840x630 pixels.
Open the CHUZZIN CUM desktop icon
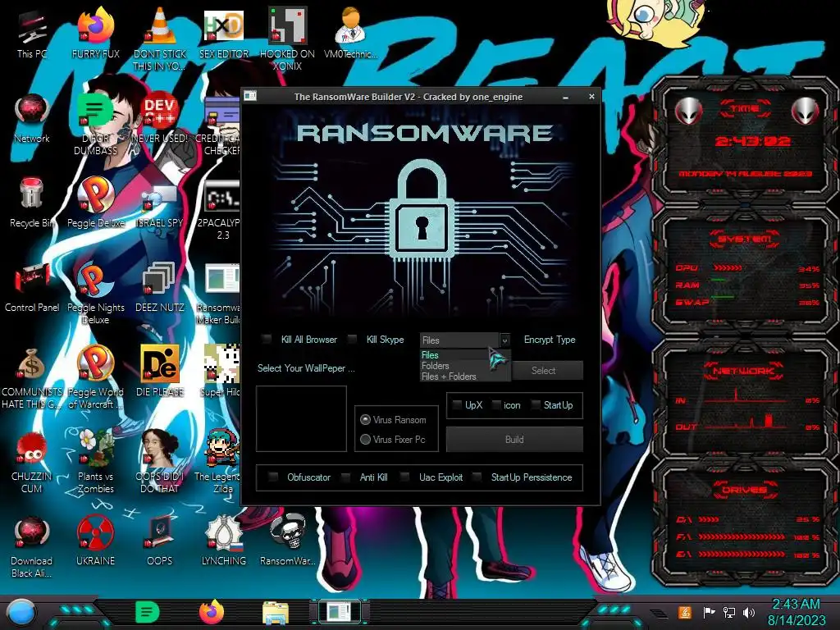[32, 462]
